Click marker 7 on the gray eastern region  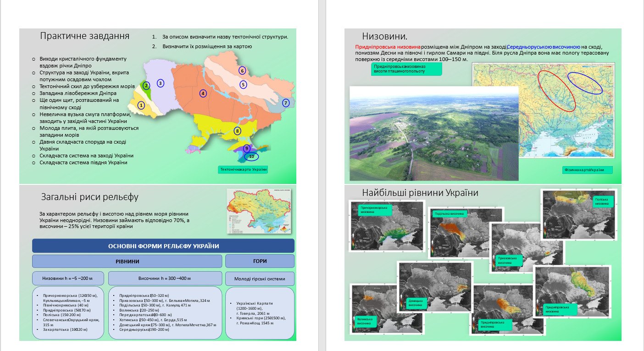[x=286, y=103]
